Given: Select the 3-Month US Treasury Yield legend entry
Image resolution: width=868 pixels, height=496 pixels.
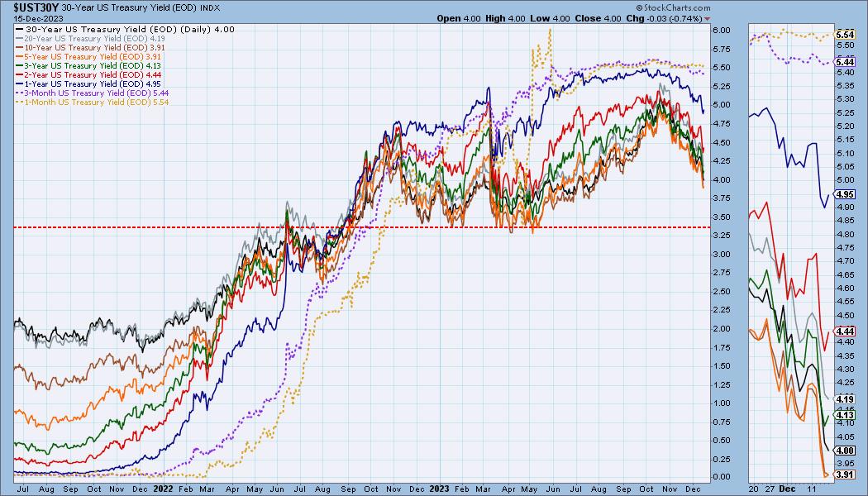Looking at the screenshot, I should 93,93.
